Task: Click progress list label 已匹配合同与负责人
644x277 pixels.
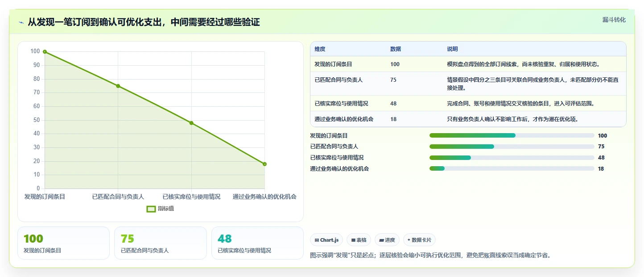Action: point(334,147)
